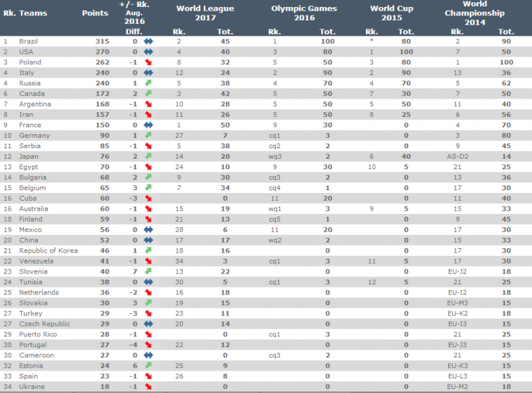
Task: Click Brazil's points value 315
Action: pos(102,41)
